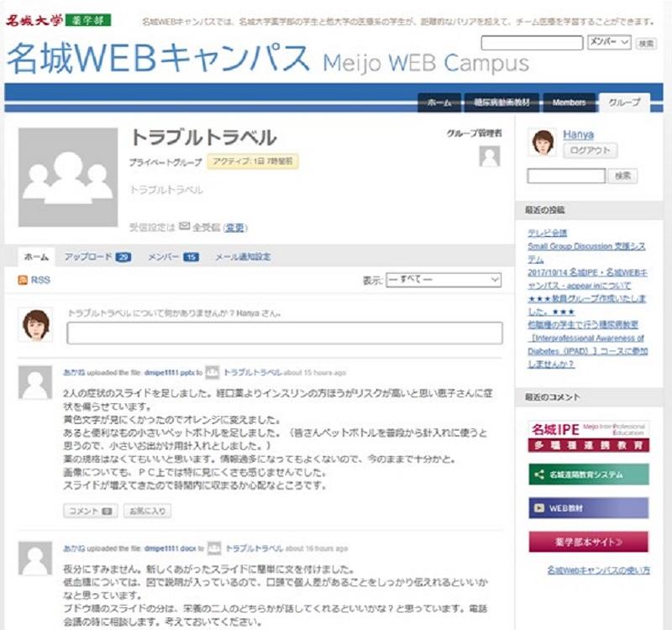The image size is (672, 630).
Task: Click the お気に入り button
Action: [x=148, y=511]
